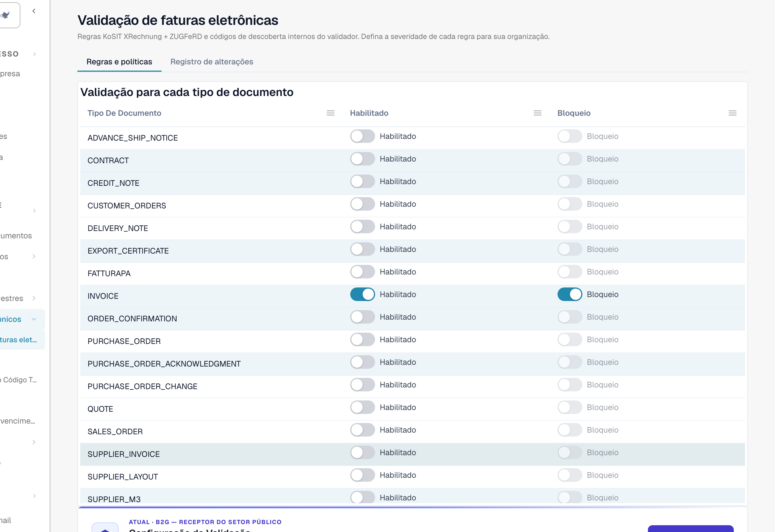Click the SUPPLIER_M3 row name

click(x=114, y=499)
